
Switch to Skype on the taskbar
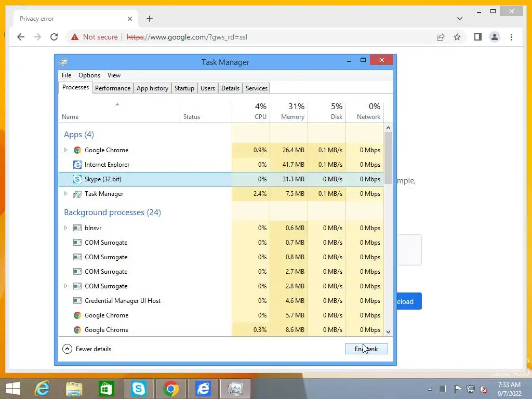138,389
